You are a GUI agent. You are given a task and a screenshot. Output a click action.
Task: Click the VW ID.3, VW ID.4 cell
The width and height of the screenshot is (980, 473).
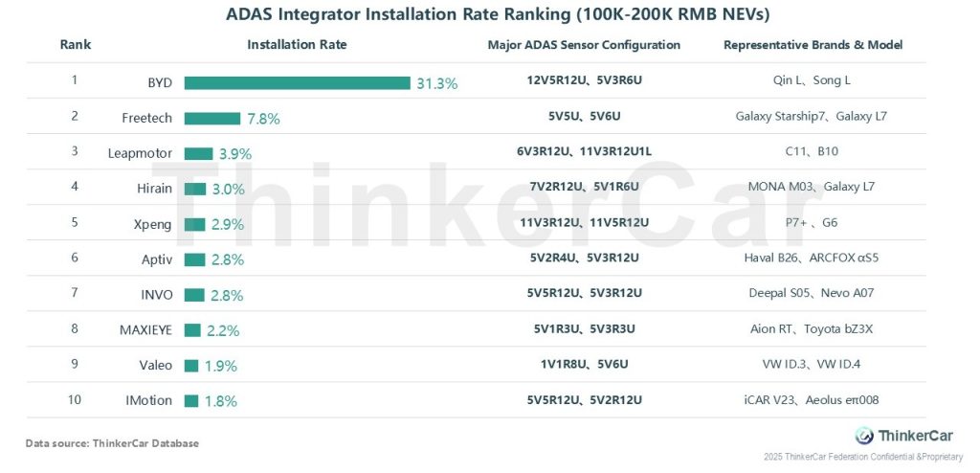tap(811, 365)
